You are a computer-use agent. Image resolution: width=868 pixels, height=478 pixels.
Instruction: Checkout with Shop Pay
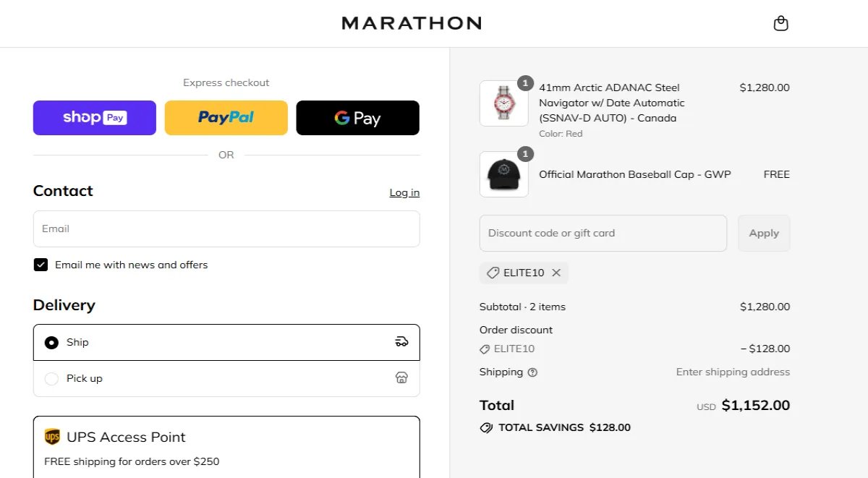pyautogui.click(x=94, y=117)
